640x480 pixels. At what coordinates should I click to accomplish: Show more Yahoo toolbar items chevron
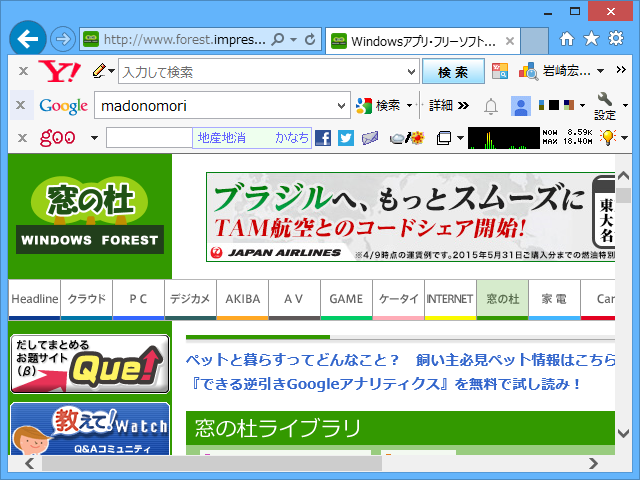621,70
